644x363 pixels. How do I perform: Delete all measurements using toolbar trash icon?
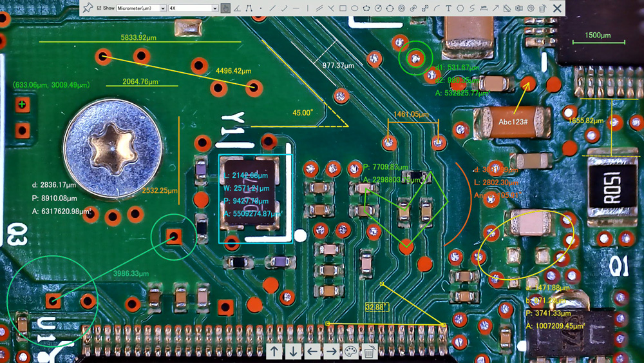(x=542, y=8)
